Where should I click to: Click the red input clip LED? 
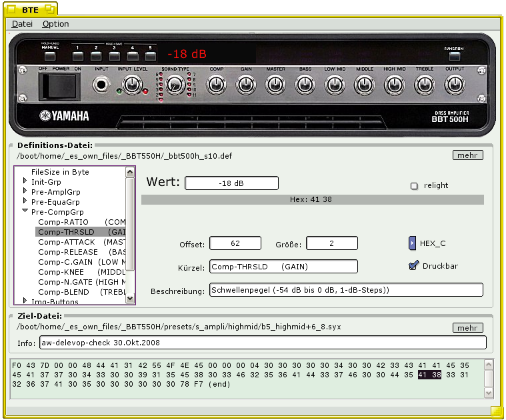pos(145,91)
